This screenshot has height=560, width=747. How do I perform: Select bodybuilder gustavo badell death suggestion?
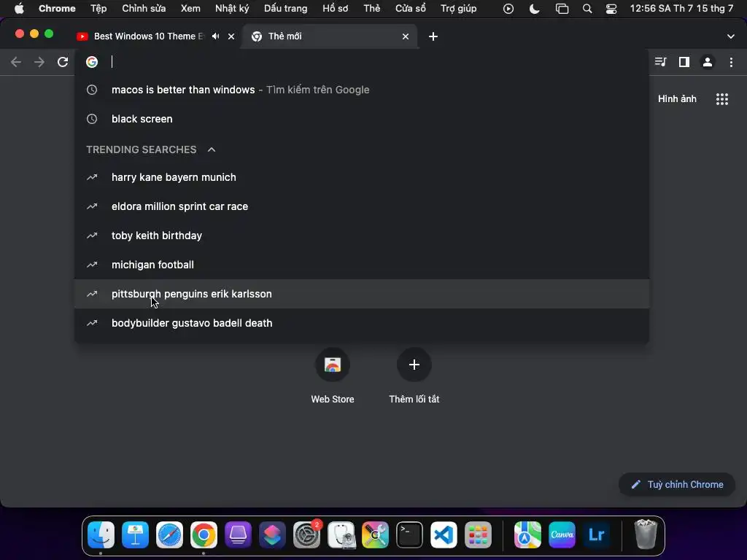(362, 323)
